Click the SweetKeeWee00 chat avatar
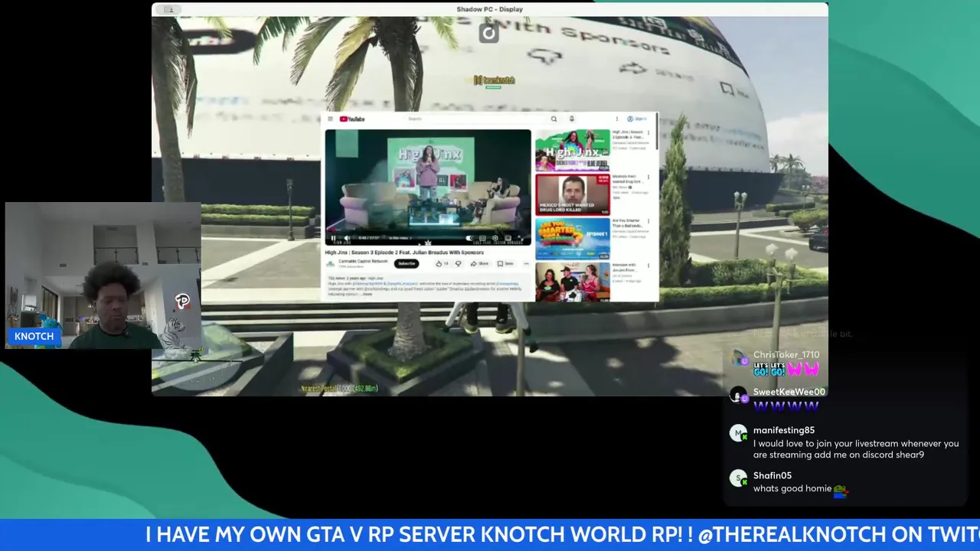Screen dimensions: 980x551 (738, 395)
